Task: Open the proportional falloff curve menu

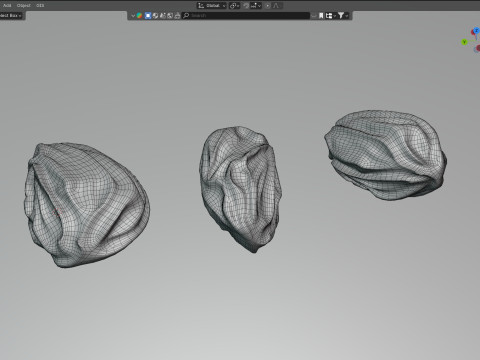Action: click(276, 5)
